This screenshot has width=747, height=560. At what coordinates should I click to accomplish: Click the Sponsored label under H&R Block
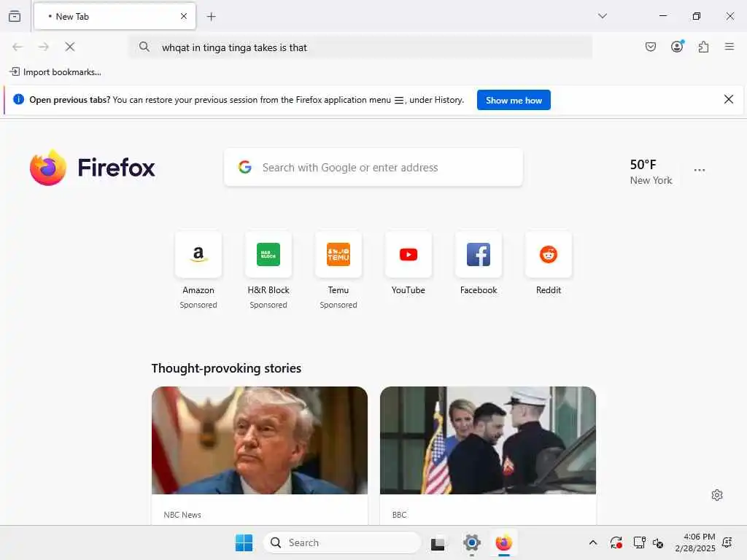point(268,305)
